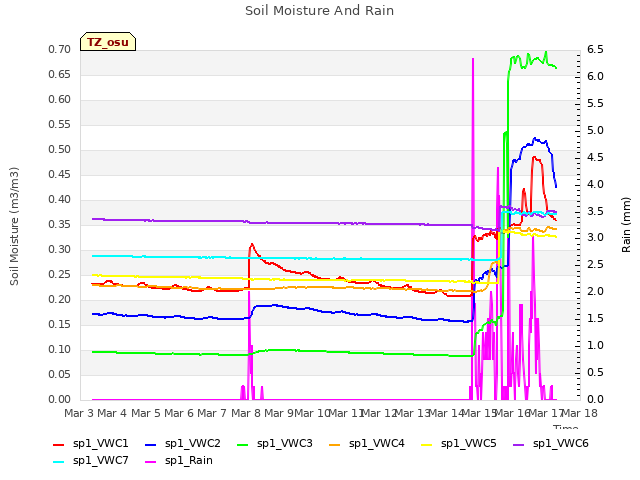Image resolution: width=640 pixels, height=480 pixels.
Task: Toggle the sp1_VWC1 legend entry
Action: 91,443
